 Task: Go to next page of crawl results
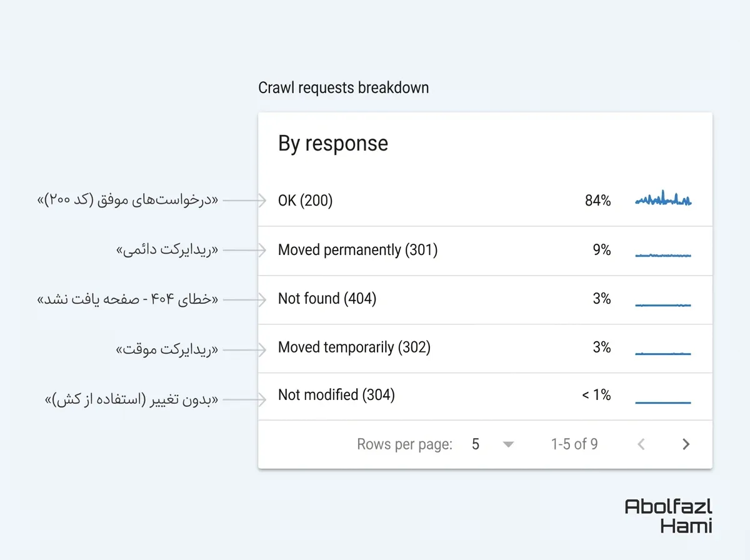click(686, 444)
